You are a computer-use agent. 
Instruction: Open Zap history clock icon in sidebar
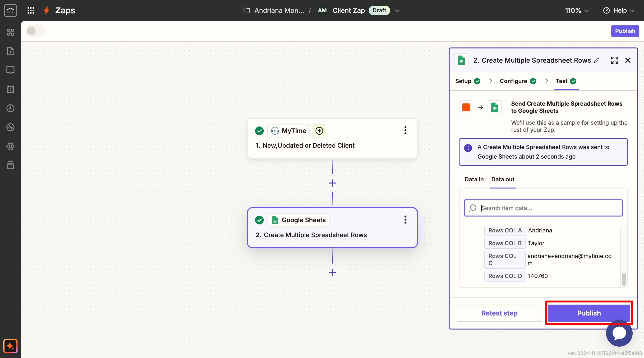[10, 108]
